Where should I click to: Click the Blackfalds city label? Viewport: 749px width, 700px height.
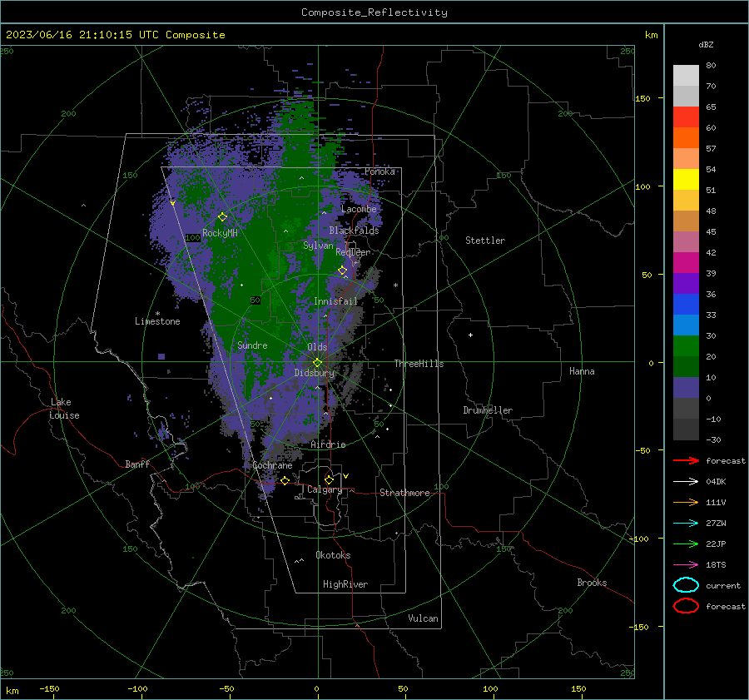(x=354, y=231)
